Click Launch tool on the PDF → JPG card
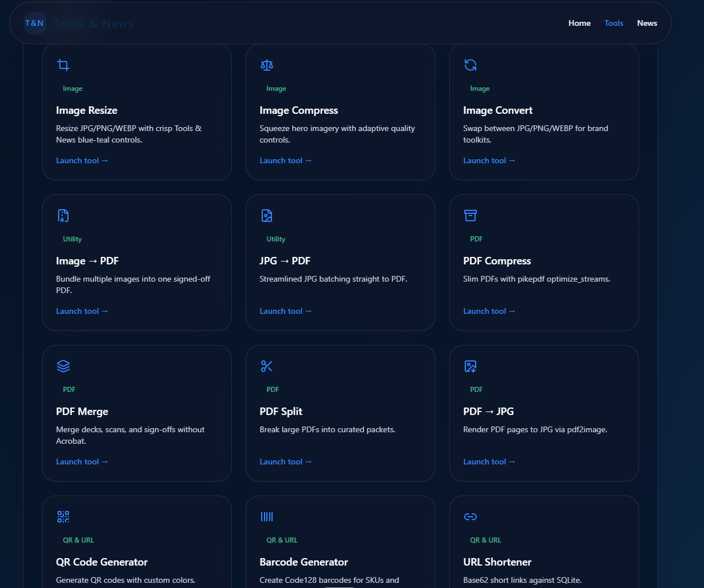Image resolution: width=704 pixels, height=588 pixels. (x=489, y=462)
